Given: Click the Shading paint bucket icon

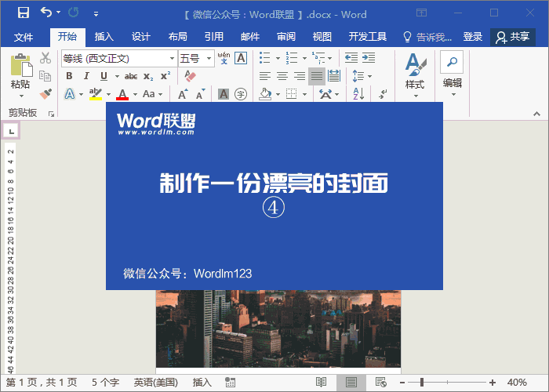Looking at the screenshot, I should pyautogui.click(x=265, y=94).
